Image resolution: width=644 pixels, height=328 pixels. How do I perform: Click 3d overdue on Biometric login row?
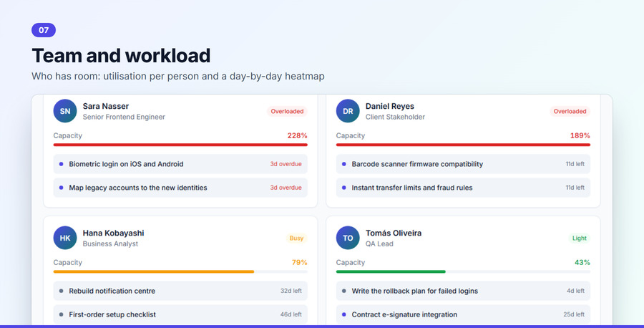pos(286,164)
